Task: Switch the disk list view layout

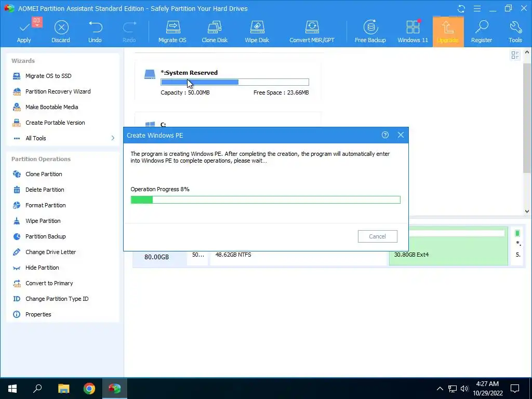Action: [515, 55]
